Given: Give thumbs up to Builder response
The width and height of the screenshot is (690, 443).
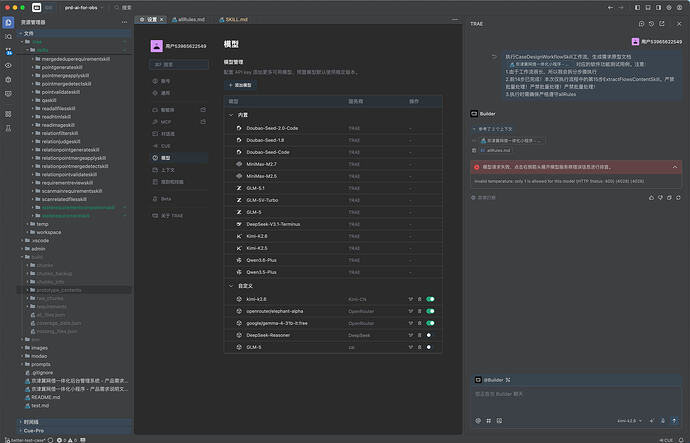Looking at the screenshot, I should tap(651, 198).
